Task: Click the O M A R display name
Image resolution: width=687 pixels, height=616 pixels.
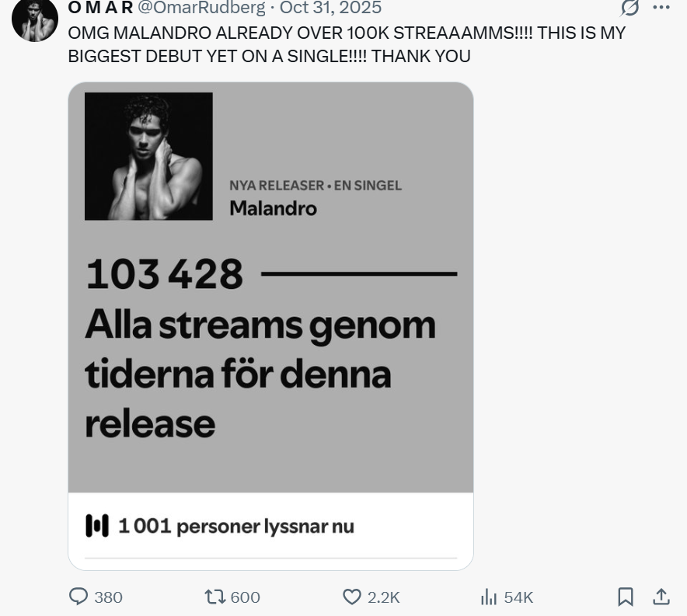Action: click(100, 8)
